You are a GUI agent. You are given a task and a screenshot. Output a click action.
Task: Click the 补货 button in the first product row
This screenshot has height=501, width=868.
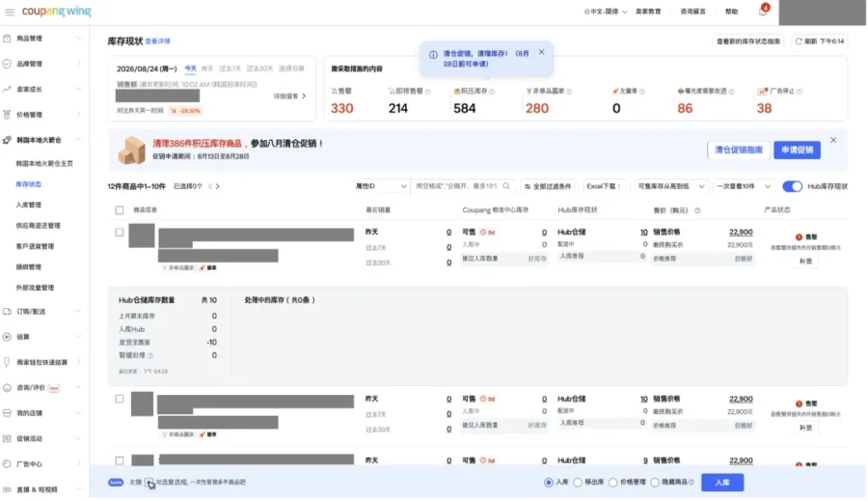click(x=805, y=262)
